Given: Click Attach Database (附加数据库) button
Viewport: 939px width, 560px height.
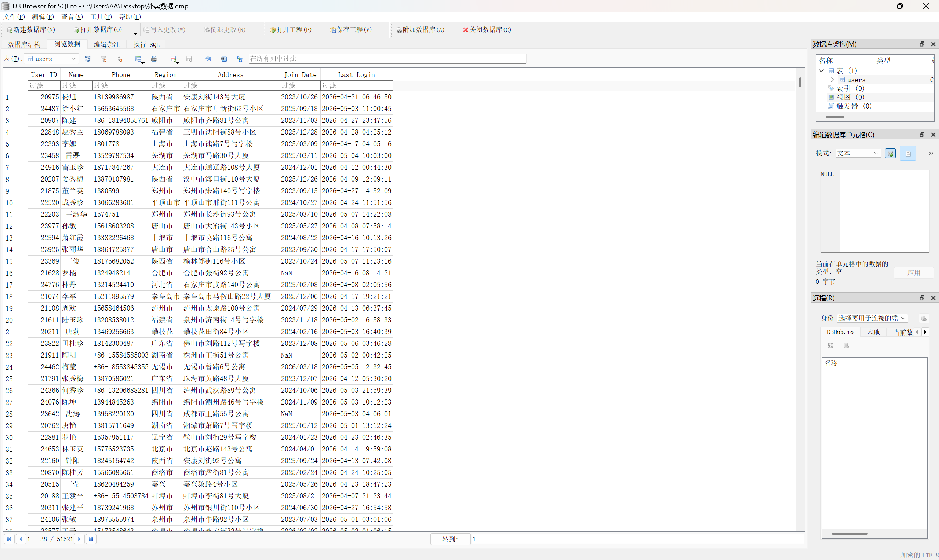Looking at the screenshot, I should [x=420, y=29].
